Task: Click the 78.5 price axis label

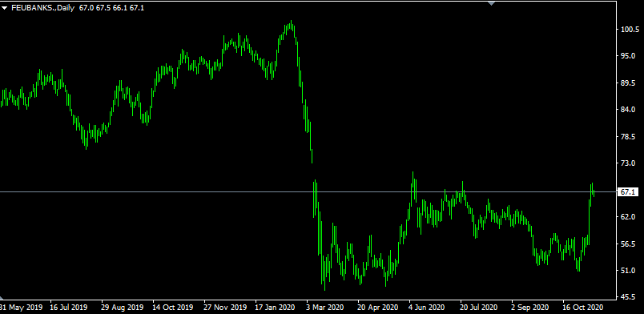Action: point(629,136)
